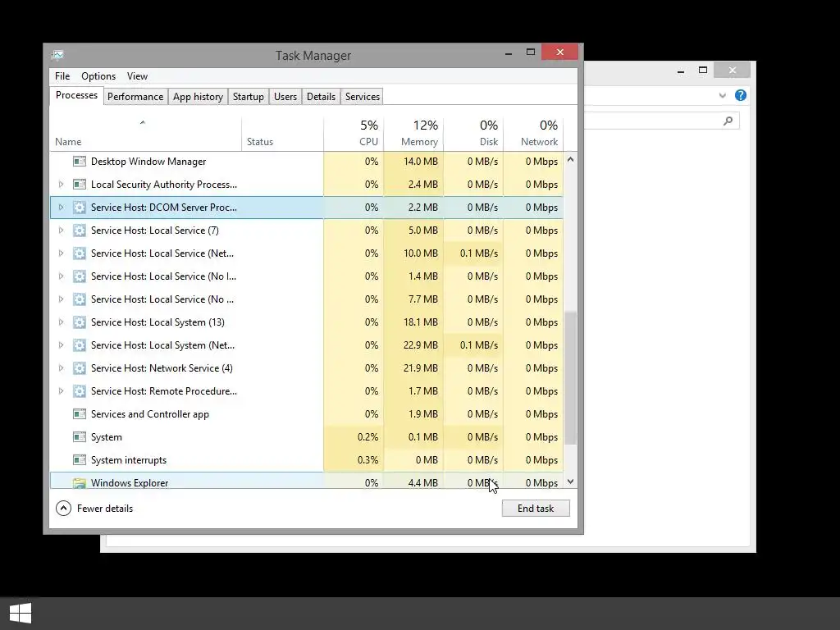Switch to the Details tab
Image resolution: width=840 pixels, height=630 pixels.
pos(321,97)
